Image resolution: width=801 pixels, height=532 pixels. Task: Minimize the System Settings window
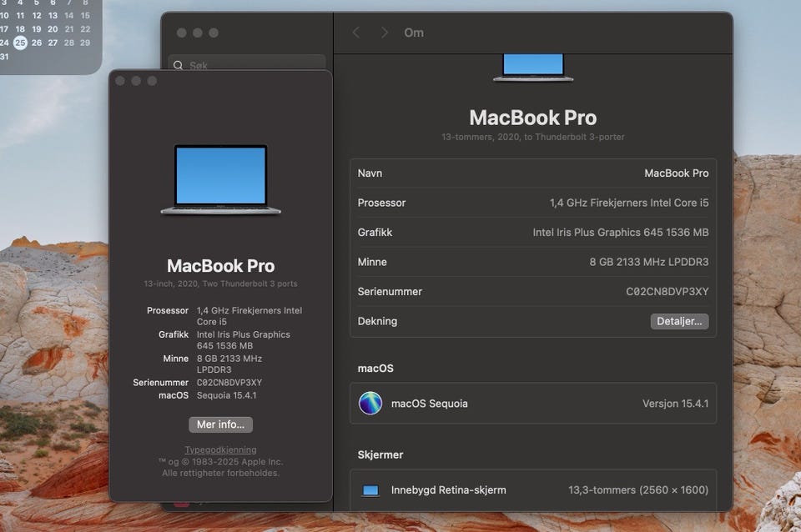click(x=198, y=33)
